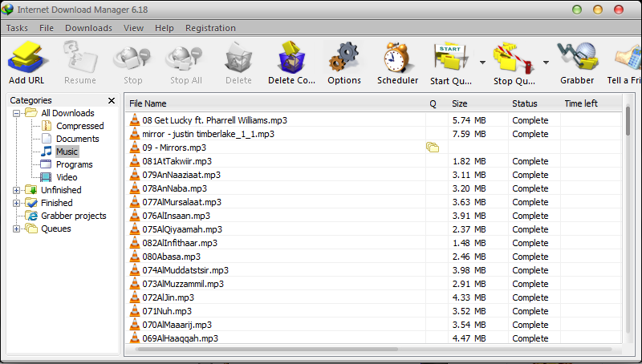642x364 pixels.
Task: Click the 7.59 MB size cell
Action: [x=469, y=134]
